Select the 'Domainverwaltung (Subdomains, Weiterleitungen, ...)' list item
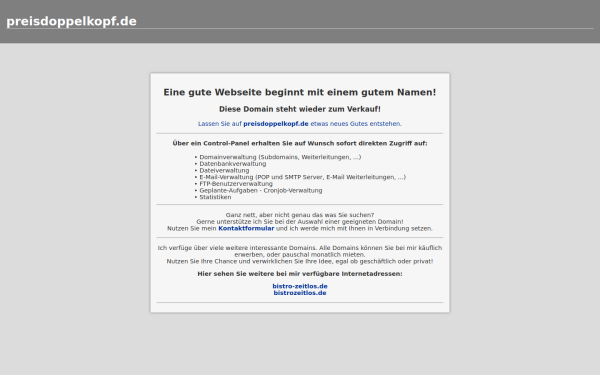The image size is (600, 375). (280, 157)
